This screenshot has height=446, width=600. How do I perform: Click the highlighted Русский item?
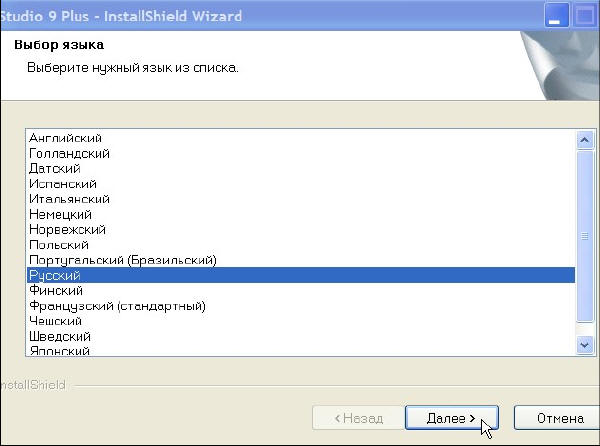[55, 275]
